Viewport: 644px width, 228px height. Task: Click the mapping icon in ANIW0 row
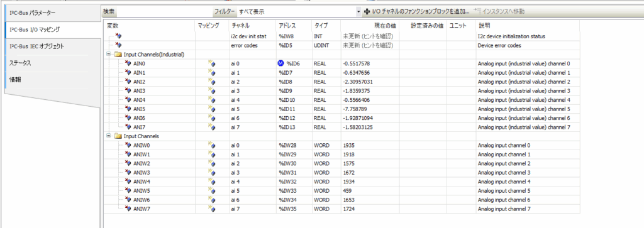pyautogui.click(x=212, y=146)
